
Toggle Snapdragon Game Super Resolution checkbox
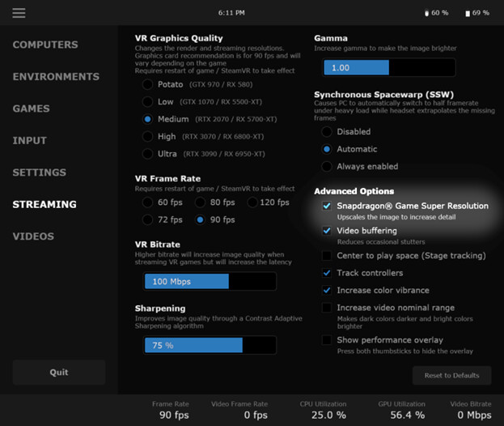[327, 206]
